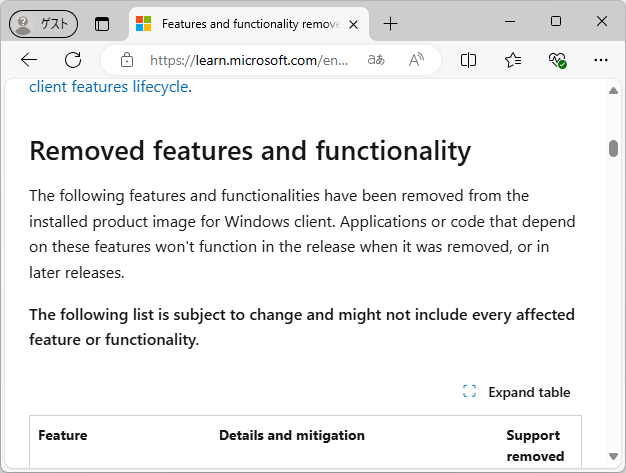Screen dimensions: 626x473
Task: Click the read aloud icon
Action: [x=417, y=60]
